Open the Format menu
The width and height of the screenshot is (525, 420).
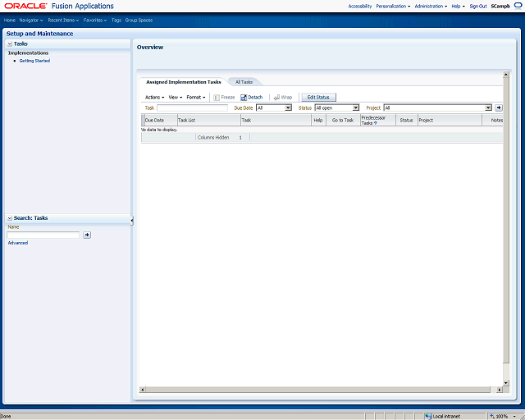pyautogui.click(x=196, y=98)
